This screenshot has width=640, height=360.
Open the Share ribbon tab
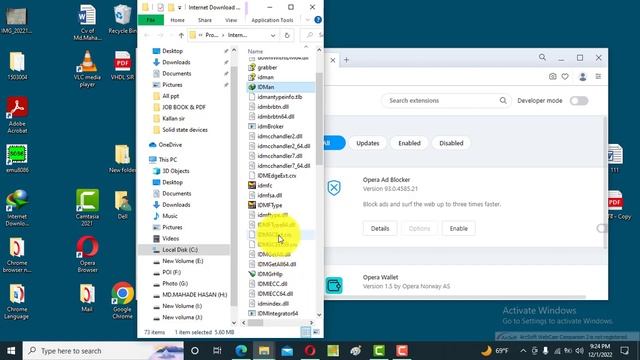pyautogui.click(x=204, y=20)
